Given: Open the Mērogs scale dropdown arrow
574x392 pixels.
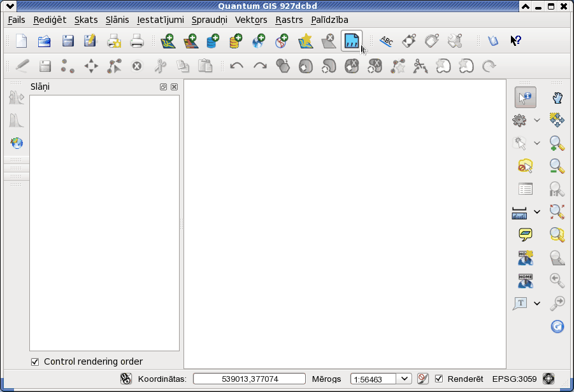Looking at the screenshot, I should (404, 379).
